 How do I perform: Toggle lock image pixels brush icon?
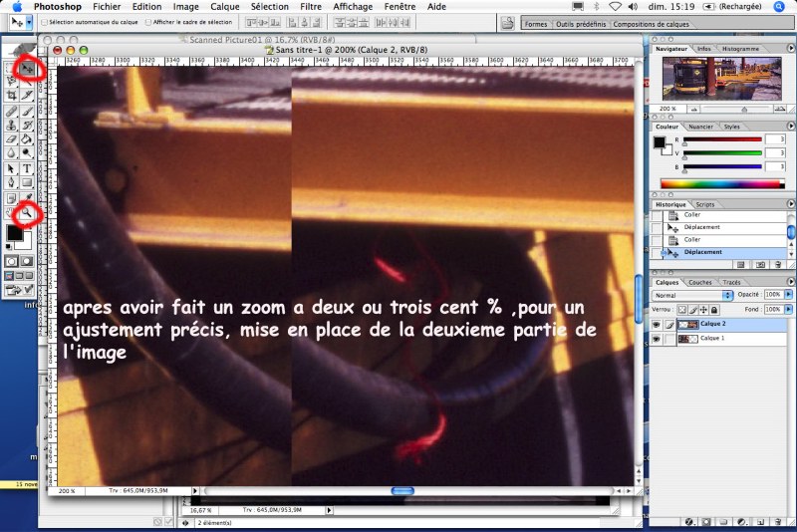click(692, 310)
